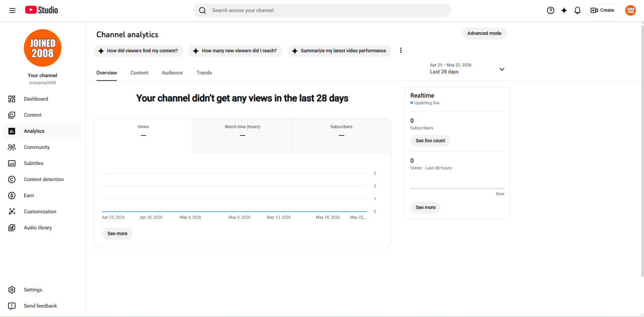
Task: Open Subtitles in the sidebar
Action: [42, 163]
